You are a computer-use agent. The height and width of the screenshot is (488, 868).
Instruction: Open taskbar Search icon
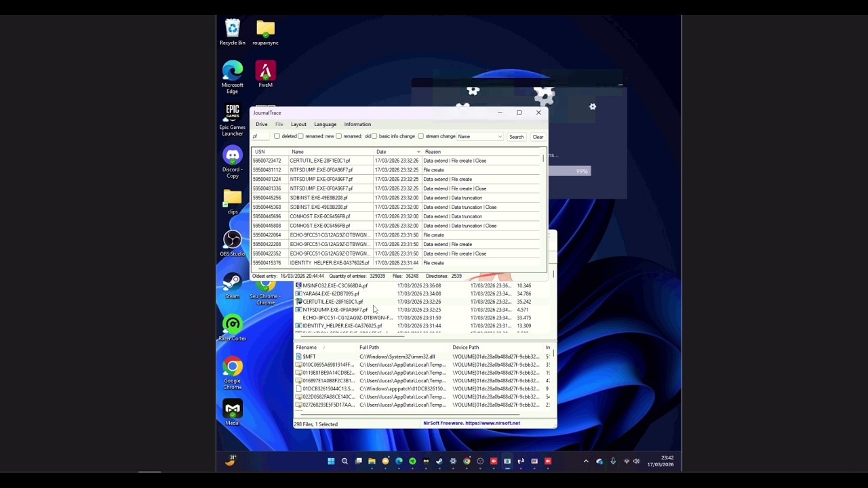344,462
